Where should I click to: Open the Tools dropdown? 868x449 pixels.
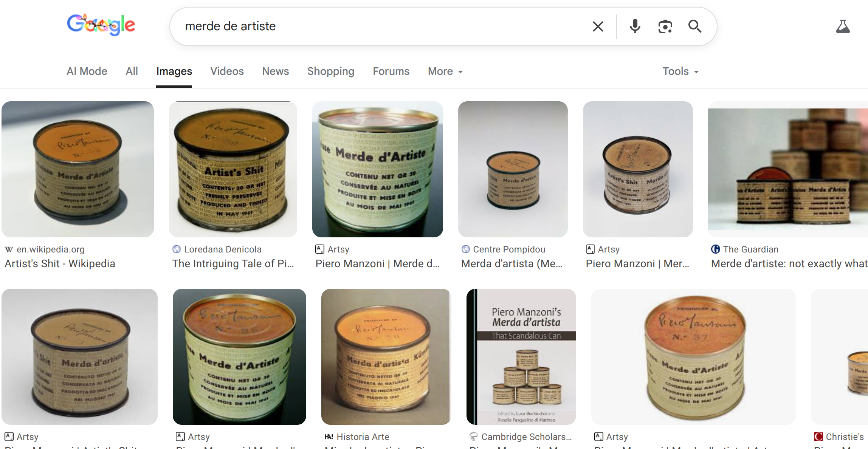point(680,71)
